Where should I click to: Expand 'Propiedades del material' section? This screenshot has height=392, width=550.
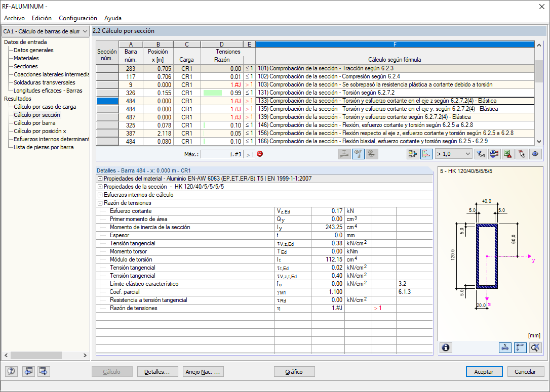tap(100, 179)
